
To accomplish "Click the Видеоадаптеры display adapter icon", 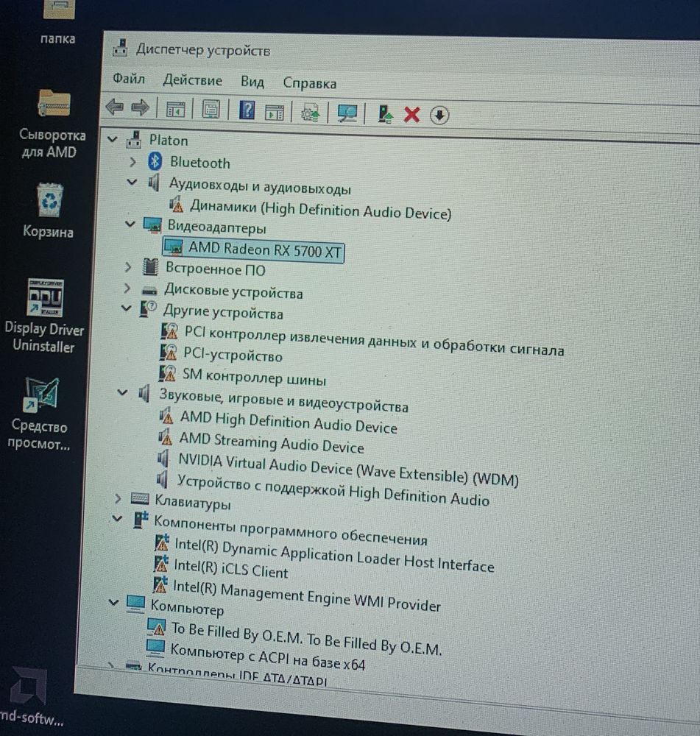I will [152, 224].
